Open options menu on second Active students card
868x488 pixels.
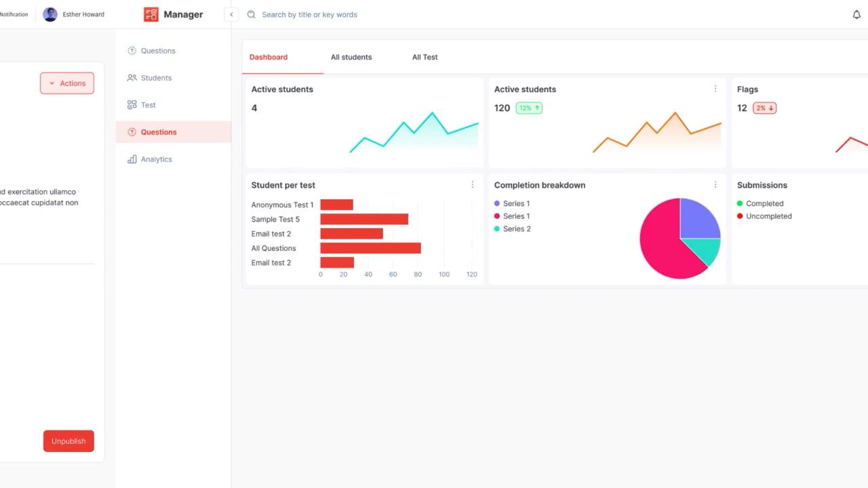pyautogui.click(x=715, y=89)
